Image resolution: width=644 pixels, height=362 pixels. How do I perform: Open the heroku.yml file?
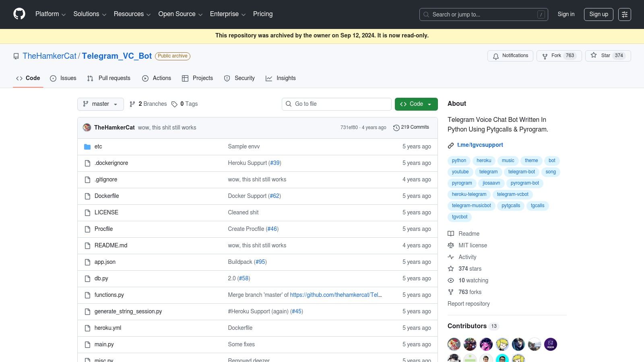tap(108, 328)
